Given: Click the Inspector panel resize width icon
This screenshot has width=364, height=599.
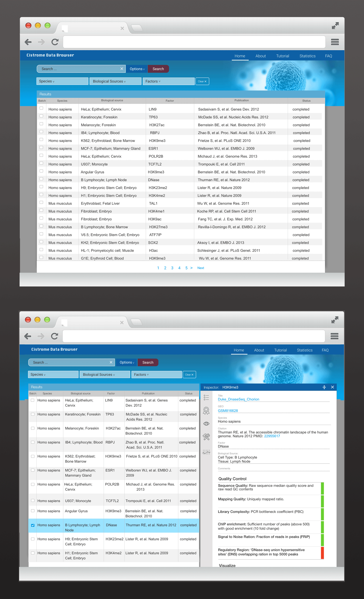Looking at the screenshot, I should pyautogui.click(x=324, y=387).
